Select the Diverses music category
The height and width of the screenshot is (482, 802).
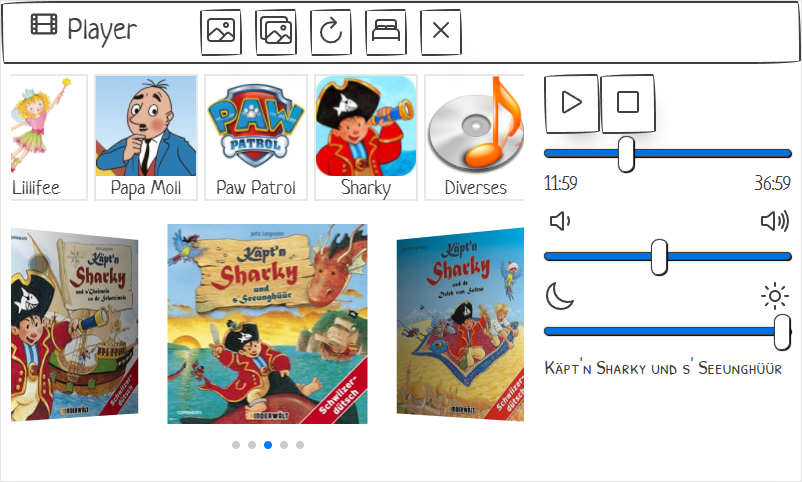tap(474, 138)
